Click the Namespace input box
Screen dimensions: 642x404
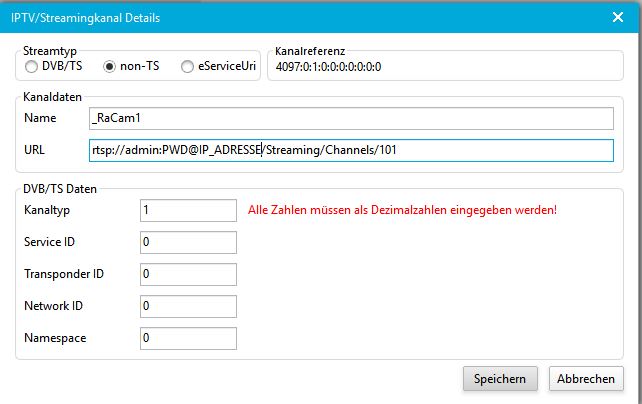pos(189,338)
